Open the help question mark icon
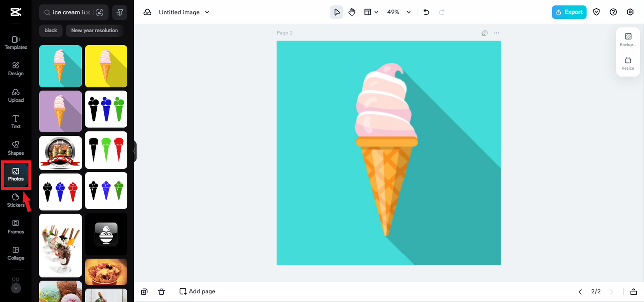 [x=613, y=12]
